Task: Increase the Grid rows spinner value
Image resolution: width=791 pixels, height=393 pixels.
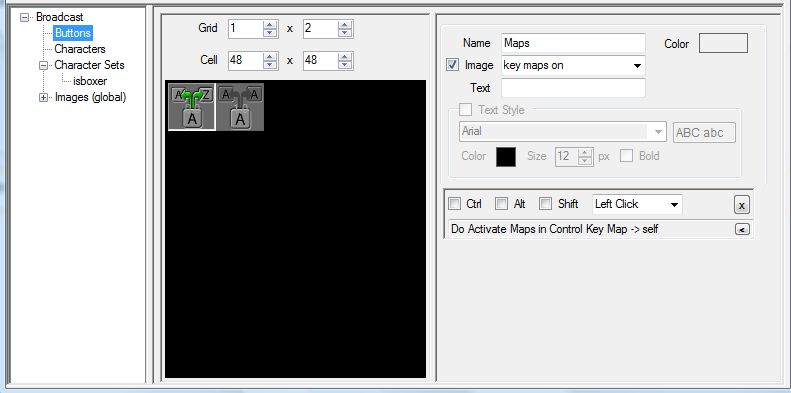Action: click(270, 24)
